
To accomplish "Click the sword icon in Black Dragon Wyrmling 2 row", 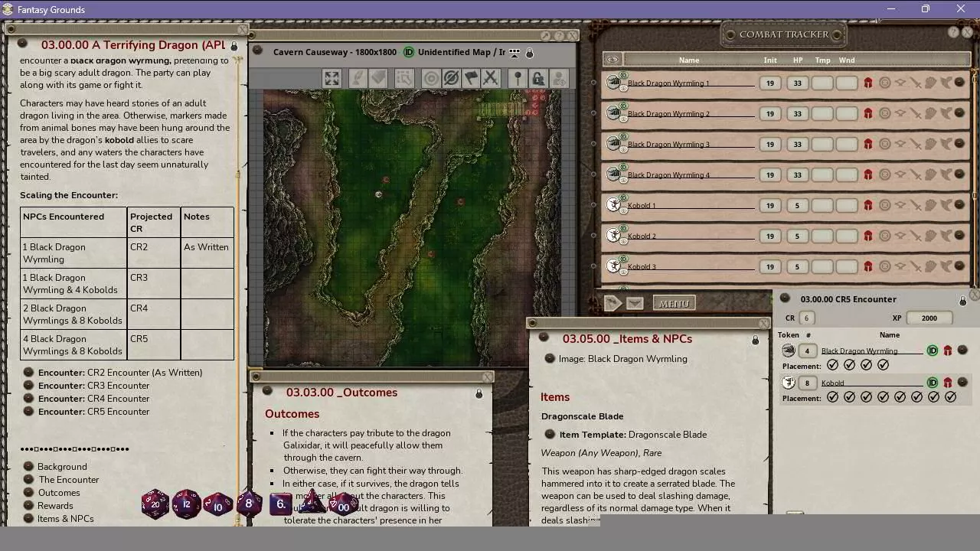I will point(915,113).
